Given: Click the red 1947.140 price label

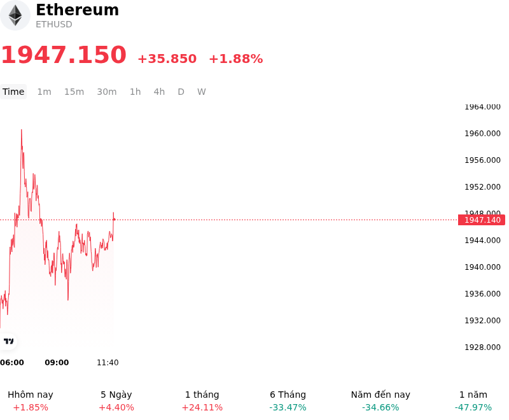Looking at the screenshot, I should [482, 220].
